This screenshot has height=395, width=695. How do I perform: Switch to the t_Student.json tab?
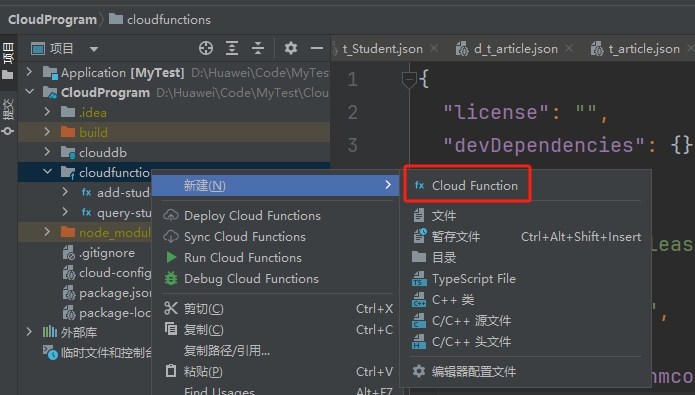coord(383,49)
